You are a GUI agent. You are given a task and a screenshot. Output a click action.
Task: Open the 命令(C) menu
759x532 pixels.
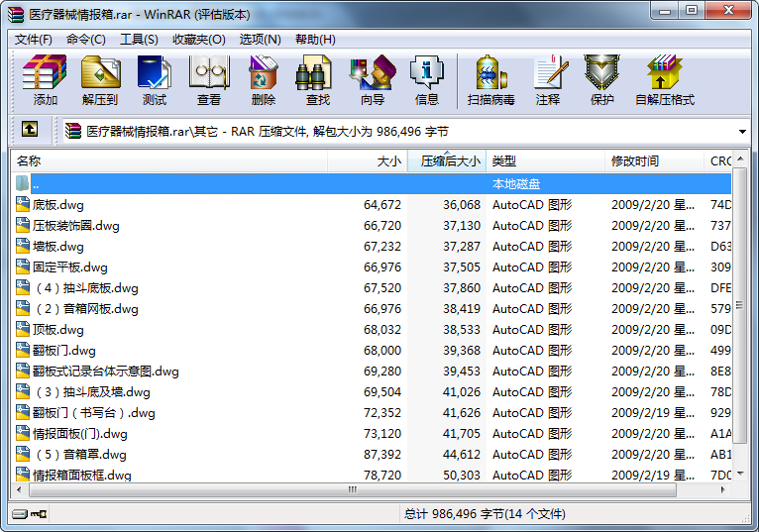[85, 40]
